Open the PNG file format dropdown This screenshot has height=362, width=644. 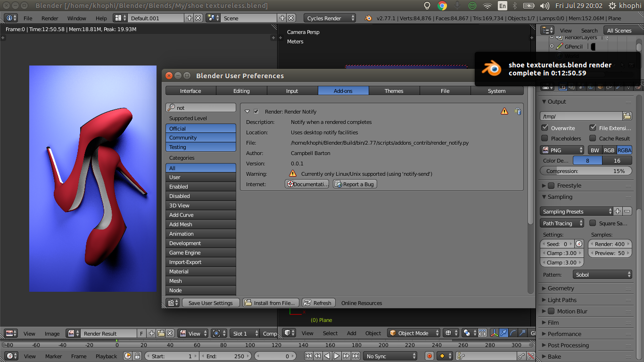click(x=562, y=150)
